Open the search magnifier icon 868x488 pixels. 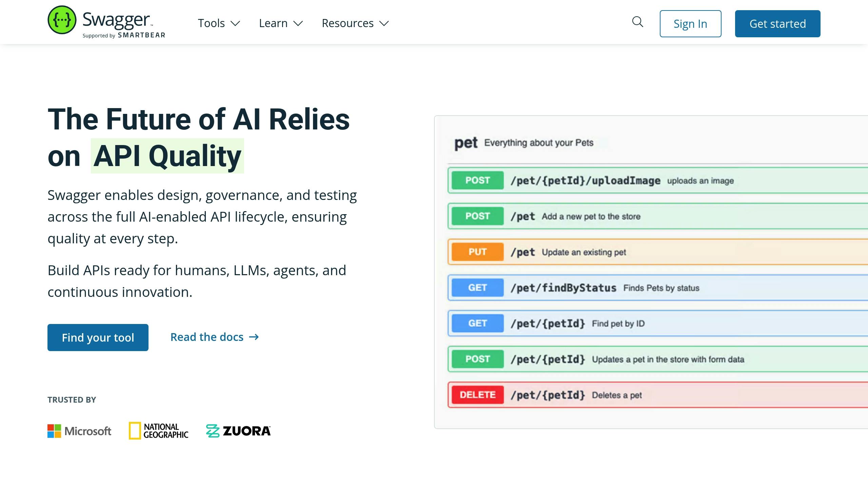pos(637,22)
